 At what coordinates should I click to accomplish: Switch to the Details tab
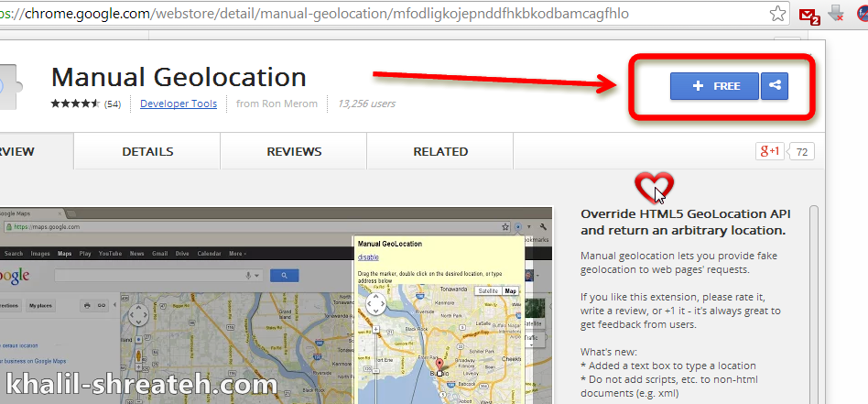pos(147,152)
